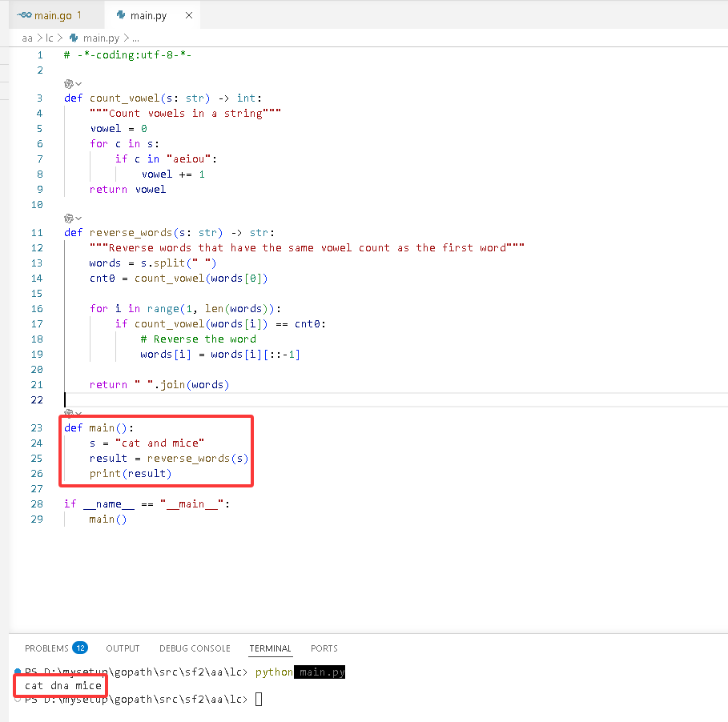Click the 'aa' breadcrumb folder
This screenshot has height=722, width=728.
coord(27,38)
